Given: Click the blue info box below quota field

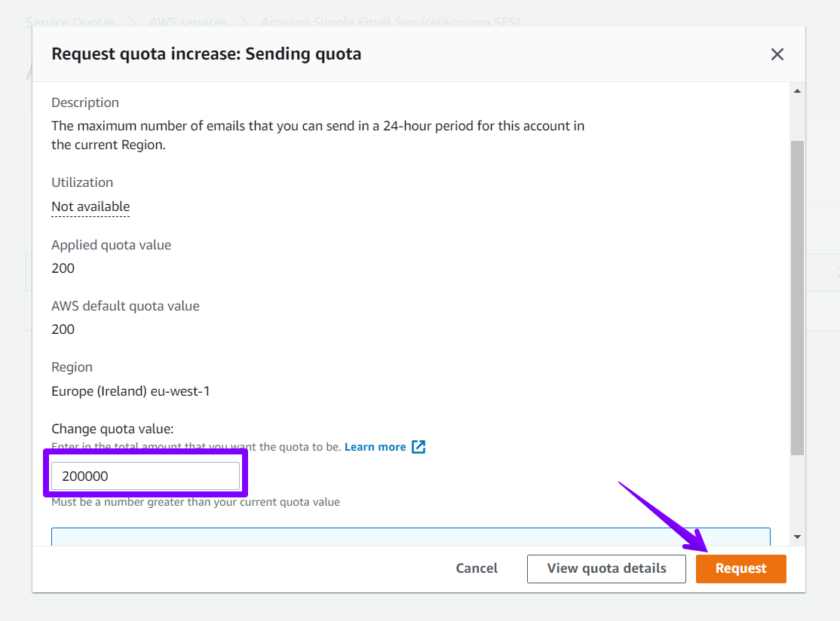Looking at the screenshot, I should [411, 537].
